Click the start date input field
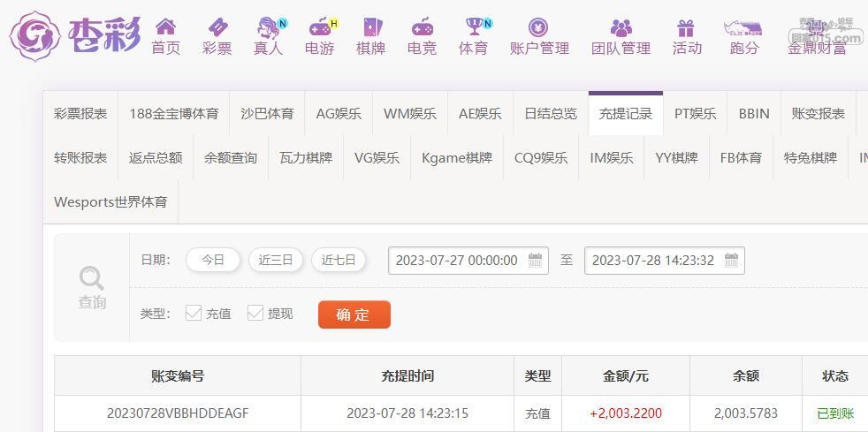This screenshot has width=868, height=432. [x=468, y=261]
